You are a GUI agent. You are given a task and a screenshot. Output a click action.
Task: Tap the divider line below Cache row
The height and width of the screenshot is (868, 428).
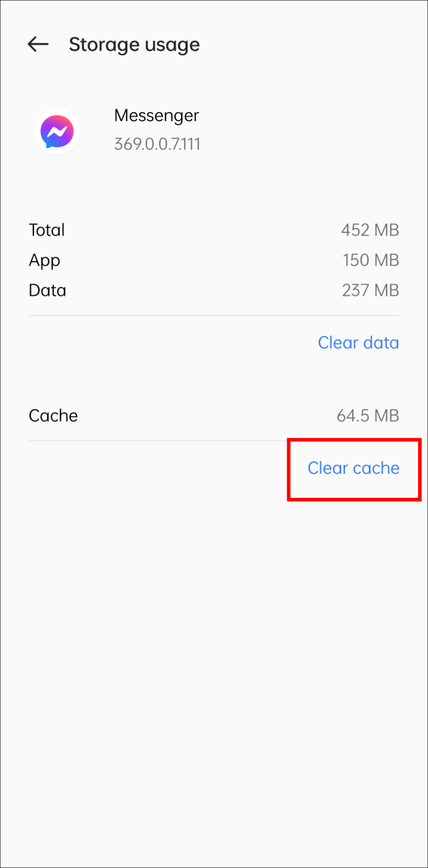(214, 441)
